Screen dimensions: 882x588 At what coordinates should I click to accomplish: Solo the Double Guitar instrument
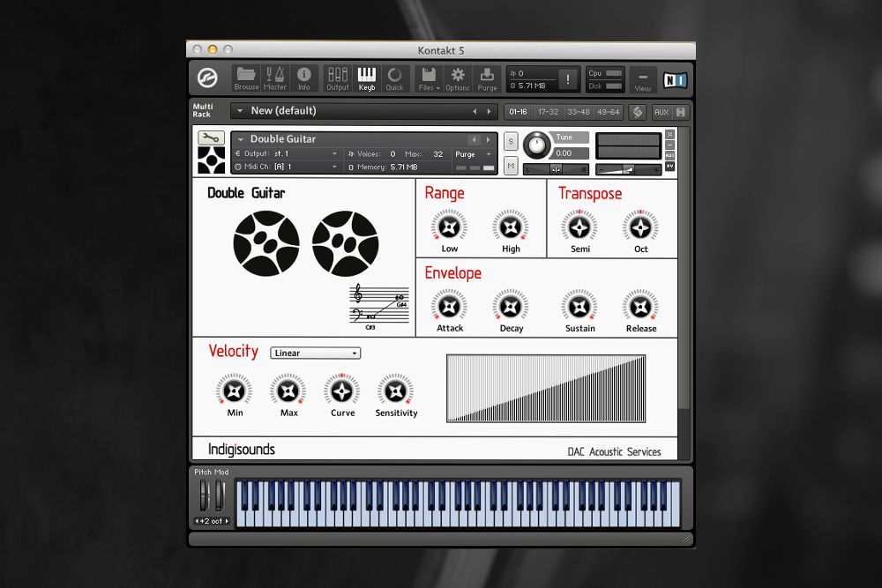511,141
